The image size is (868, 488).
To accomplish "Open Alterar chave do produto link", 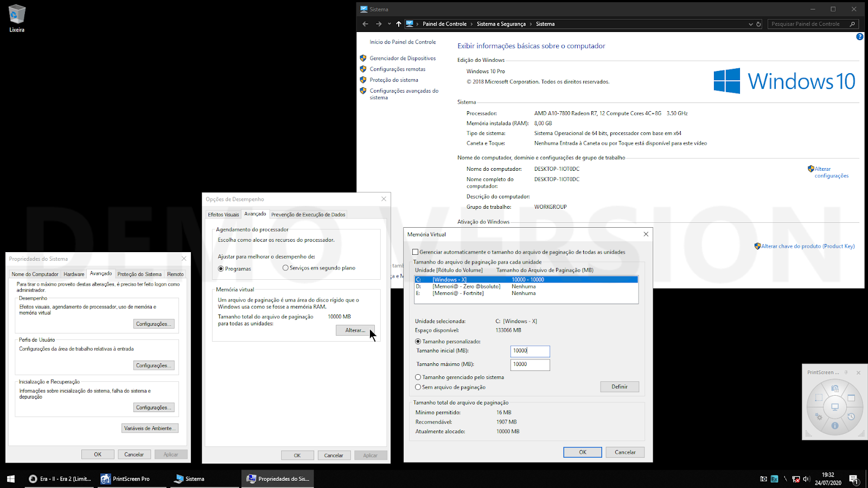I will point(808,246).
